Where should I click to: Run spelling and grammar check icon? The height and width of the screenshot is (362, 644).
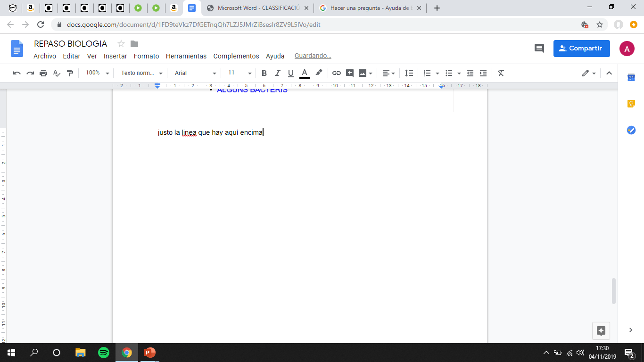tap(57, 73)
